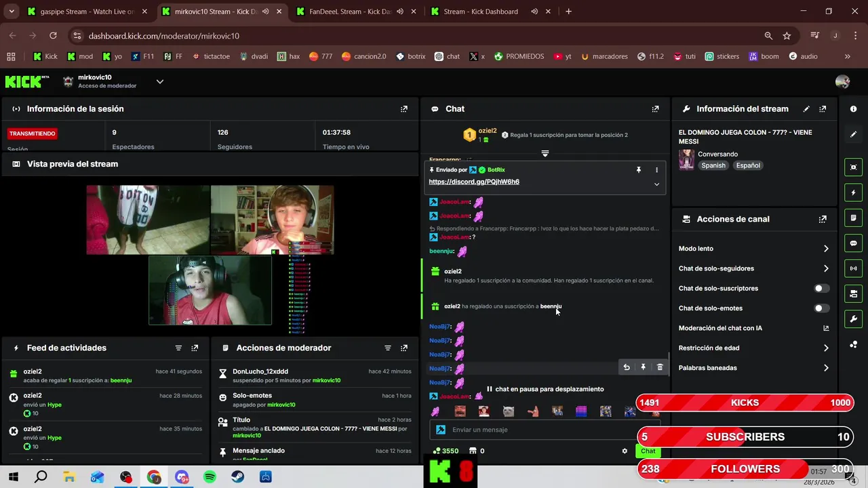Open Moderación del chat con IA

(753, 328)
